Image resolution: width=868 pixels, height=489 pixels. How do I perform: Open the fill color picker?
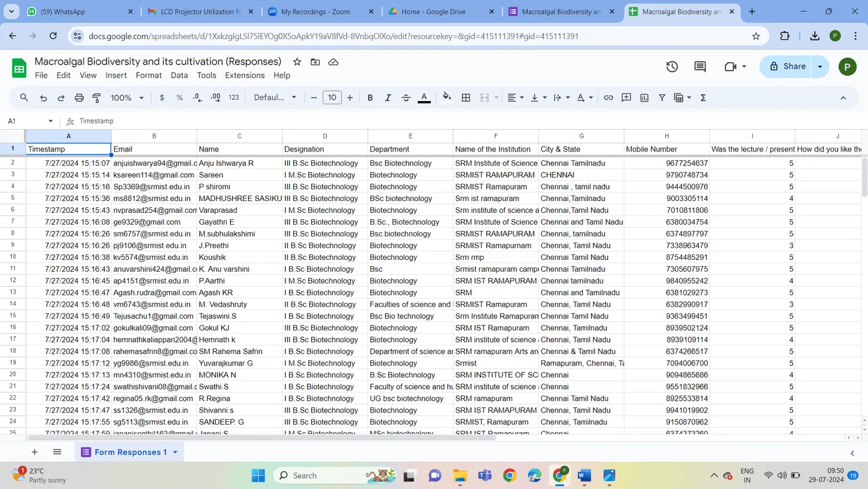447,97
